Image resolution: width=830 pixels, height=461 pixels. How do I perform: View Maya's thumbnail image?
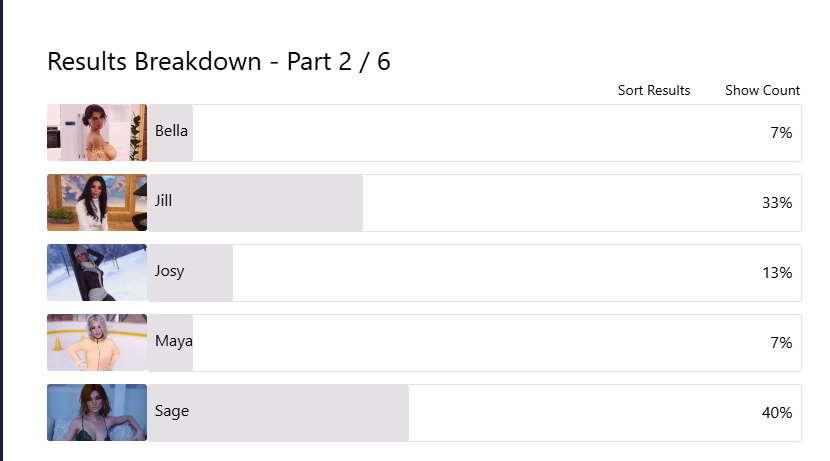click(x=97, y=342)
